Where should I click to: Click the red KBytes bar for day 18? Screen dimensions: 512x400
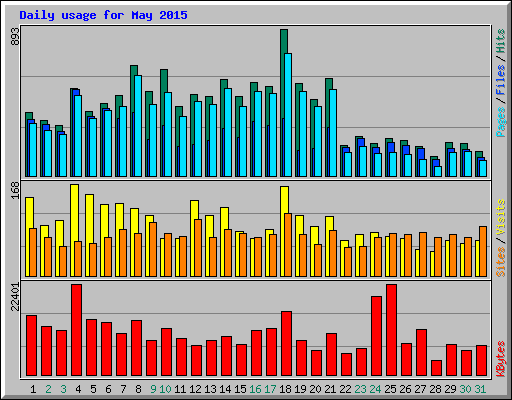(286, 344)
